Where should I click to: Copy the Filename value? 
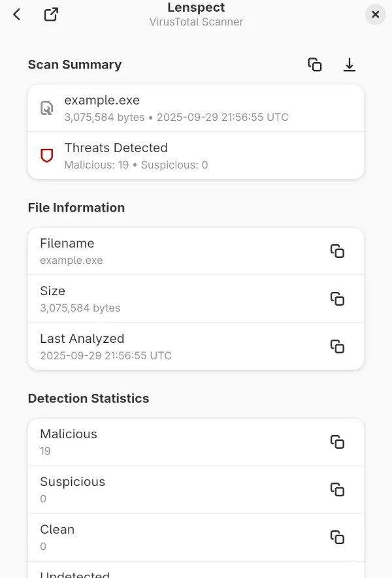[x=338, y=251]
